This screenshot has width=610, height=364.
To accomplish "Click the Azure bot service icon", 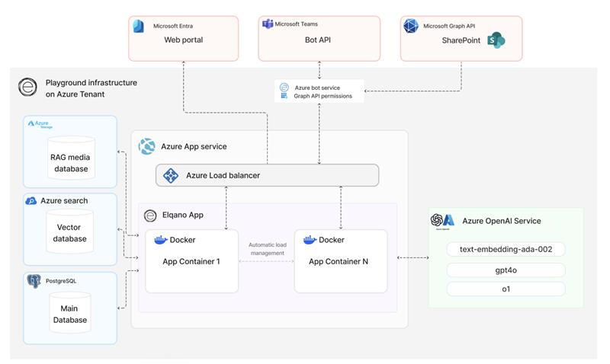I will (284, 88).
